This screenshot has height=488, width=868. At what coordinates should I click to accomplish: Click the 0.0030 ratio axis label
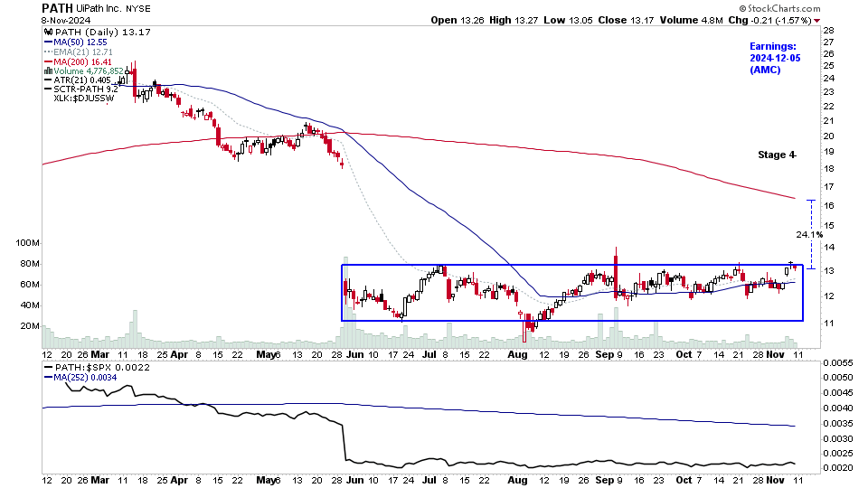837,439
